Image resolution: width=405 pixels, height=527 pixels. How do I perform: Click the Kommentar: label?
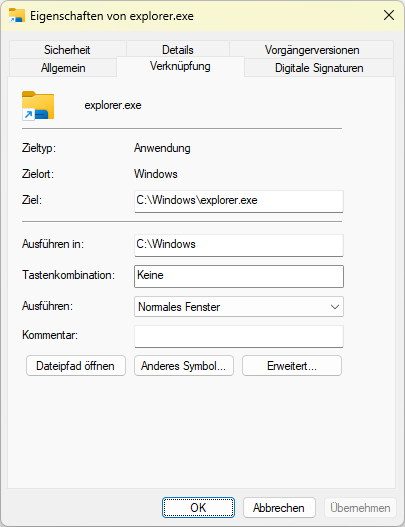(x=50, y=335)
